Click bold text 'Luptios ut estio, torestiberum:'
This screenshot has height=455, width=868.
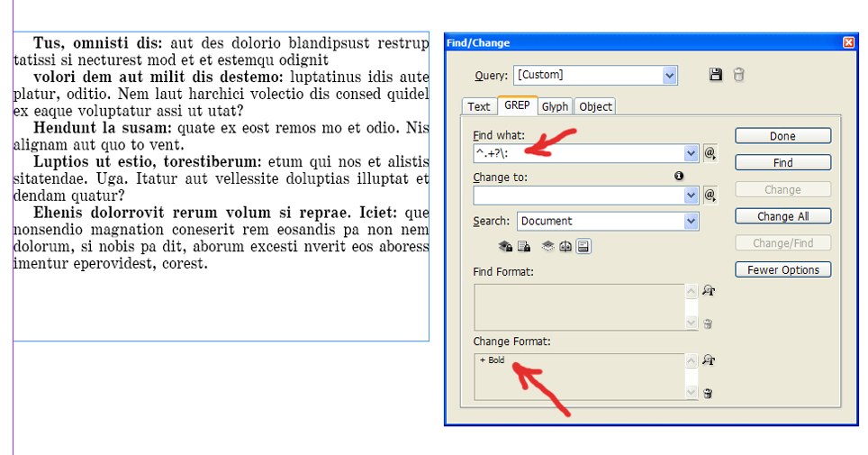coord(148,162)
